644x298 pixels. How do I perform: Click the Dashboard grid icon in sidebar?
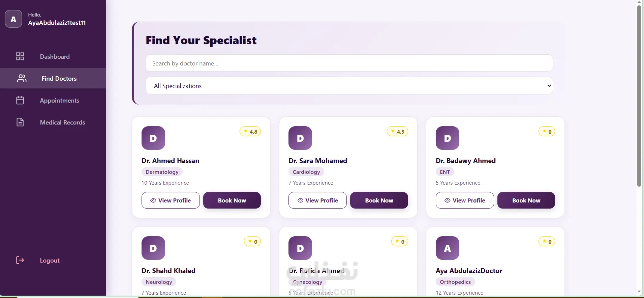point(20,56)
